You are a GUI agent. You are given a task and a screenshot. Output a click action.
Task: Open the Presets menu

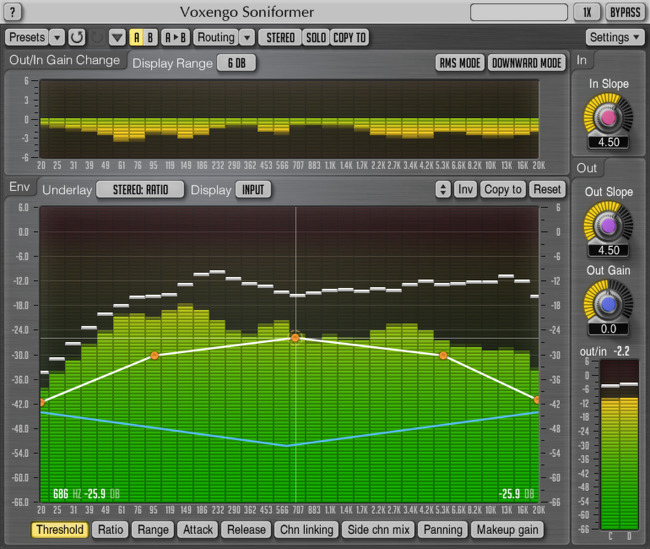click(27, 37)
